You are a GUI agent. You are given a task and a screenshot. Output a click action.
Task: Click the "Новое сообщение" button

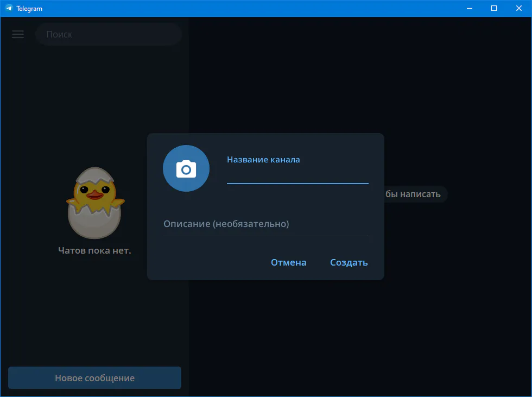(x=94, y=378)
